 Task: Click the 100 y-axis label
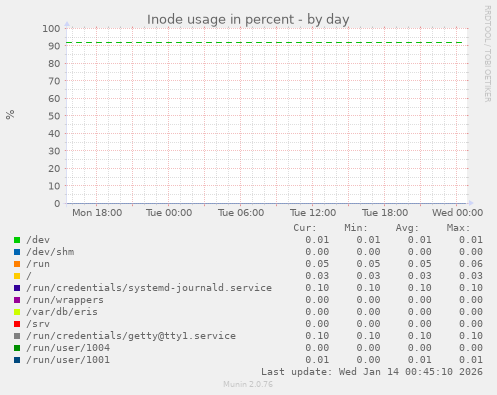point(51,29)
